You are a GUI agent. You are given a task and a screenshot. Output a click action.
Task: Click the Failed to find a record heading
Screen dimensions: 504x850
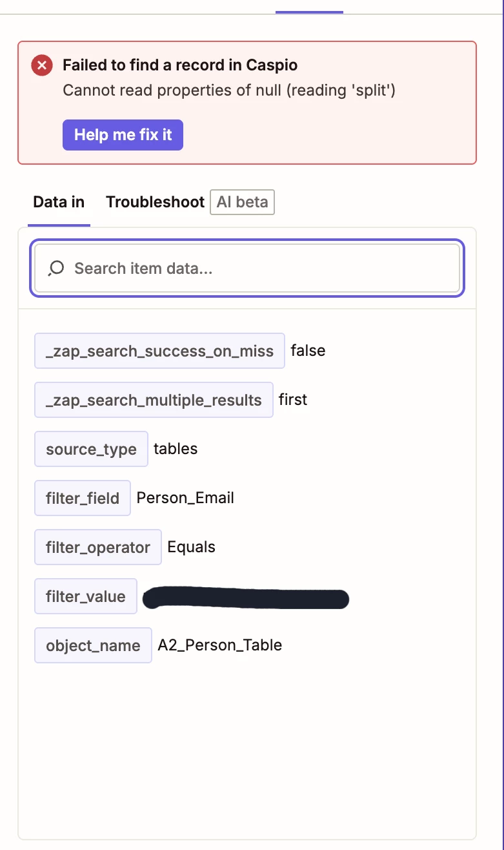tap(180, 65)
